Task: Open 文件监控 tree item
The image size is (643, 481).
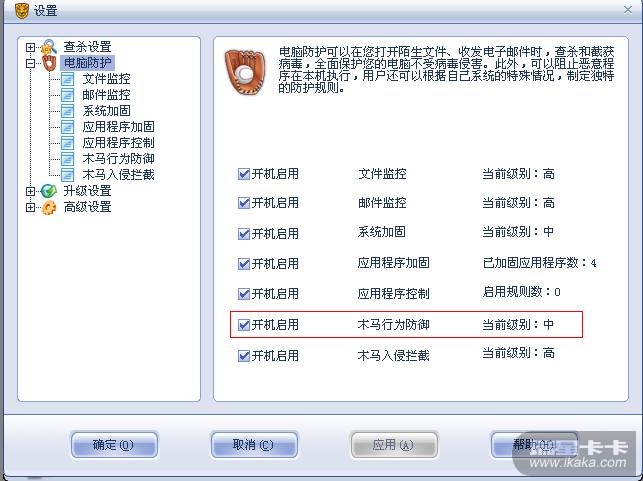Action: point(106,79)
